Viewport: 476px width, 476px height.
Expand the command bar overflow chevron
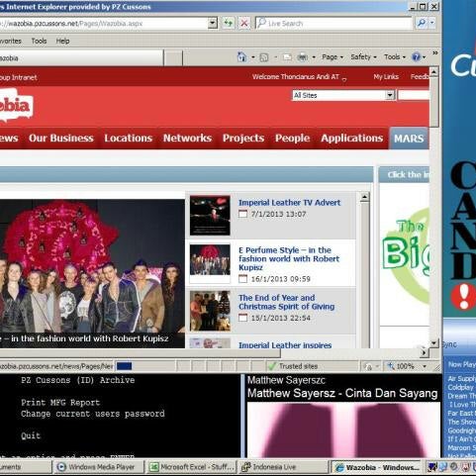[435, 52]
